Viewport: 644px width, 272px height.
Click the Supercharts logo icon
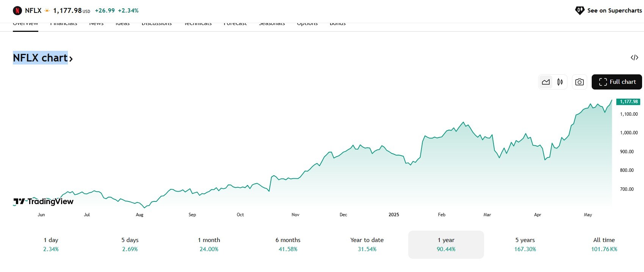(x=580, y=11)
